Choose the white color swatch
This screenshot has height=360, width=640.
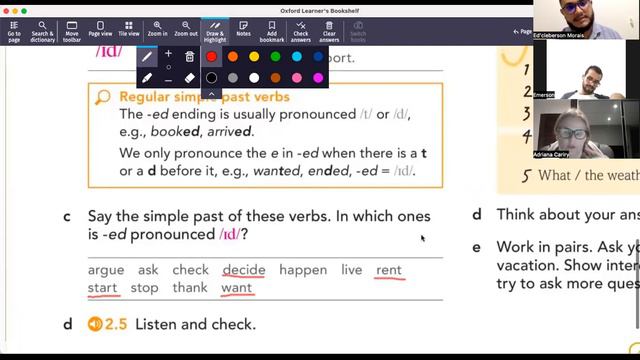click(x=254, y=78)
